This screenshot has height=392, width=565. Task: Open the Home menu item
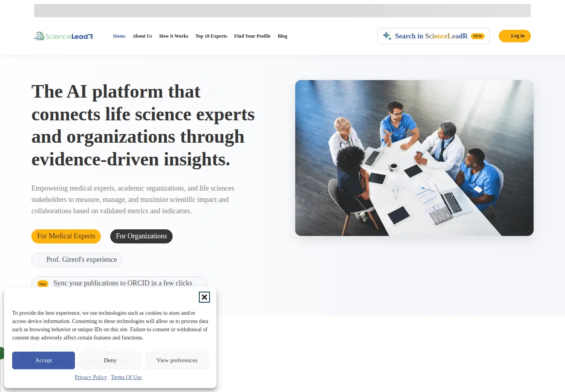tap(119, 36)
